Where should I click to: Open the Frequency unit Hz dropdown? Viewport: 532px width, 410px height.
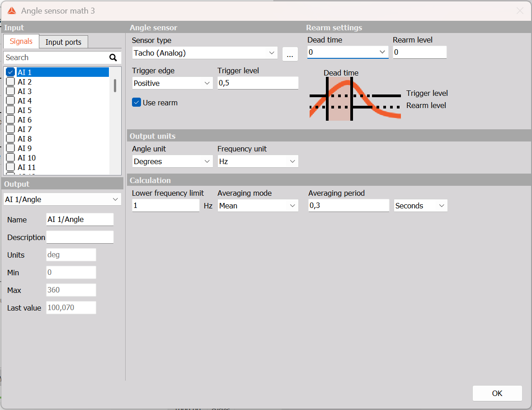pos(258,161)
